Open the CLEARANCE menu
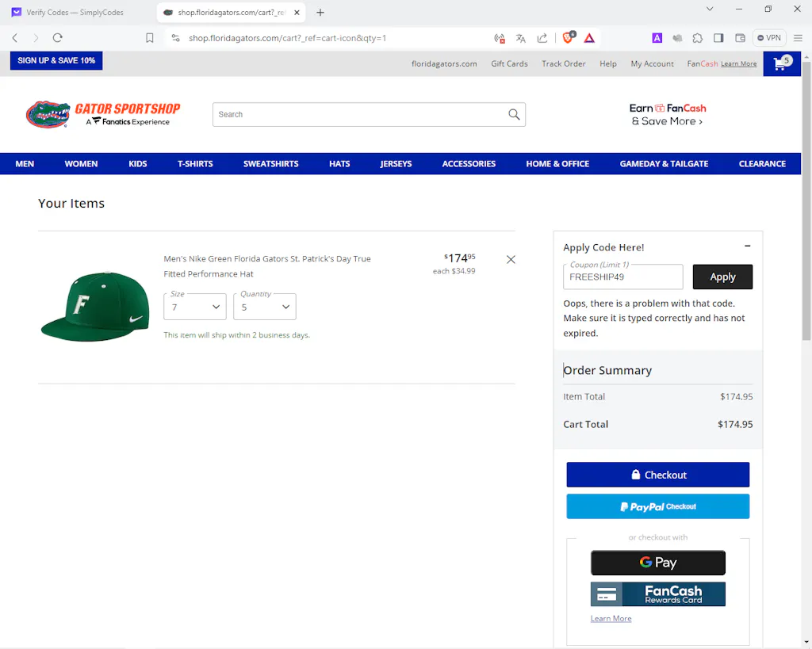Image resolution: width=812 pixels, height=649 pixels. click(762, 164)
